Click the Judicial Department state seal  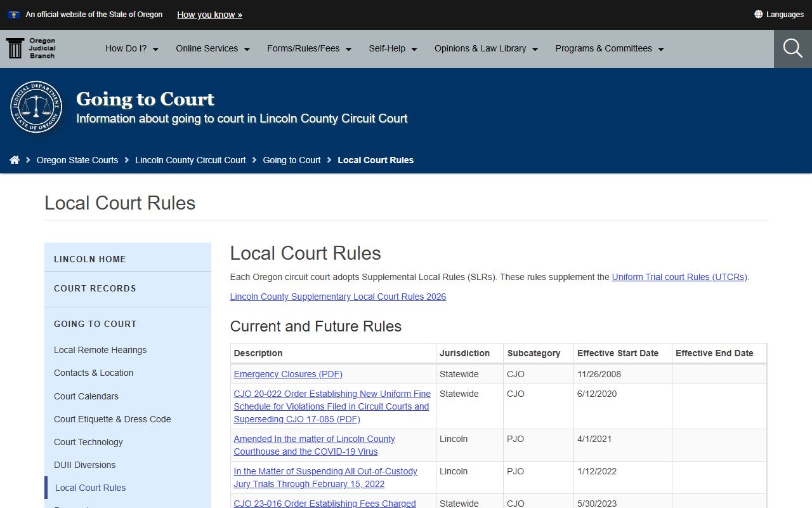click(x=36, y=107)
